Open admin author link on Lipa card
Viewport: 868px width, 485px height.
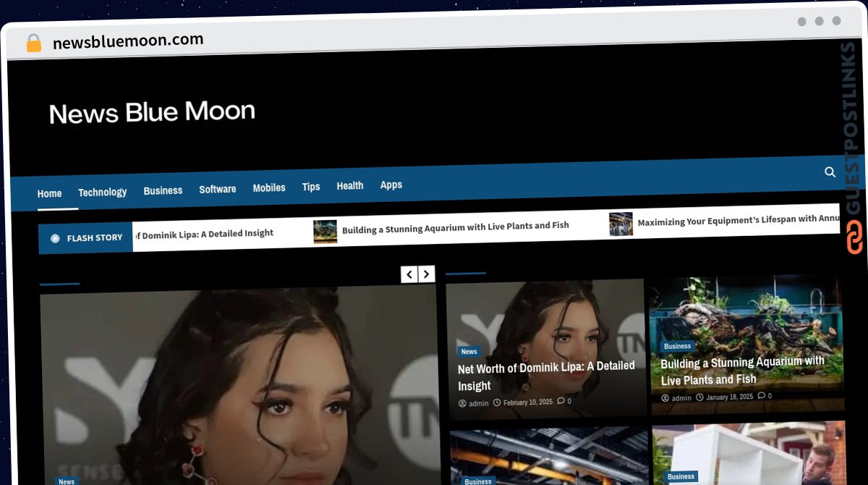pyautogui.click(x=479, y=403)
